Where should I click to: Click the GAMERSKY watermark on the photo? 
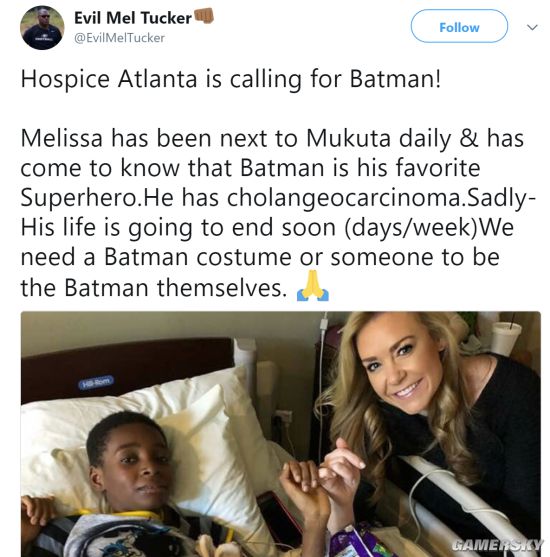pos(497,545)
